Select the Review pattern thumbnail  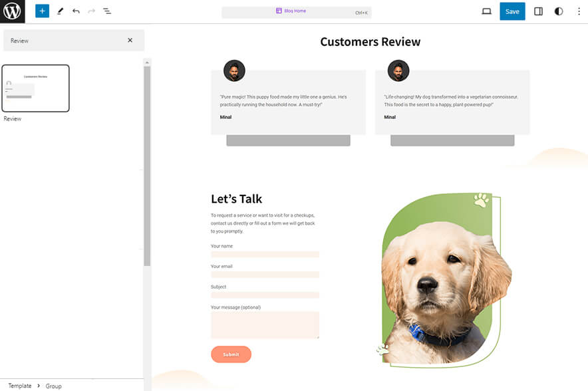pos(35,88)
